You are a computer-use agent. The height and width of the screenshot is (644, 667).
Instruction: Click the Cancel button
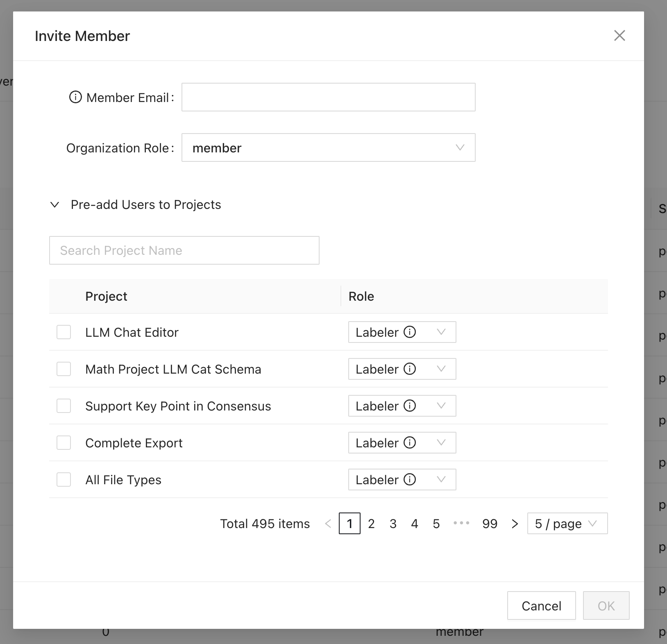(x=541, y=605)
